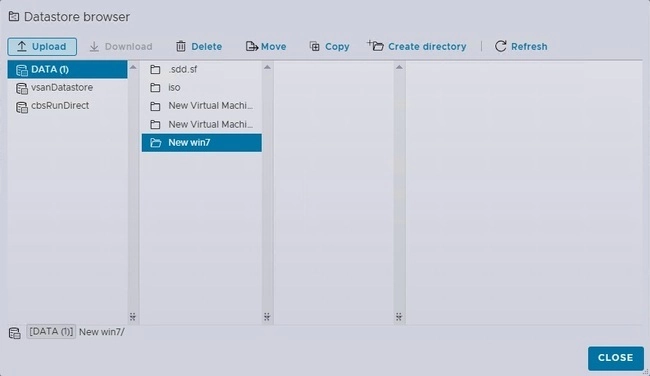This screenshot has width=650, height=376.
Task: Click the resize grip under the third column
Action: 399,317
